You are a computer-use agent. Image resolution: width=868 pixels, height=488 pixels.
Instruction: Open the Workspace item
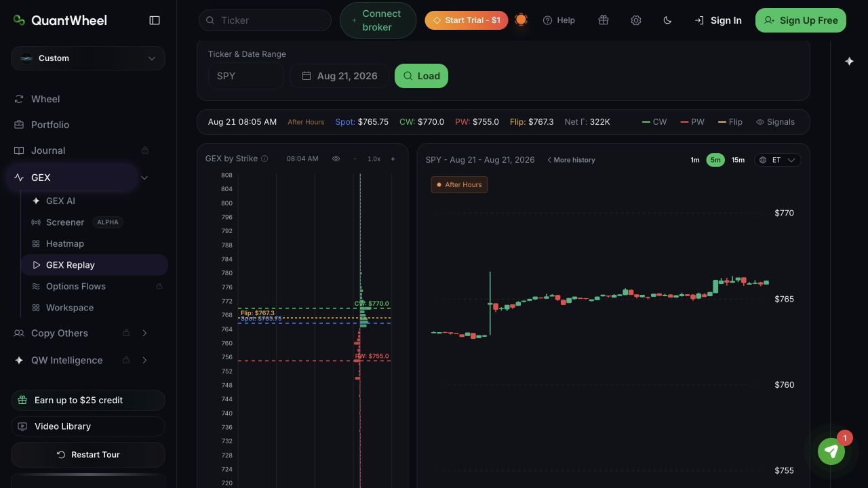(x=70, y=308)
